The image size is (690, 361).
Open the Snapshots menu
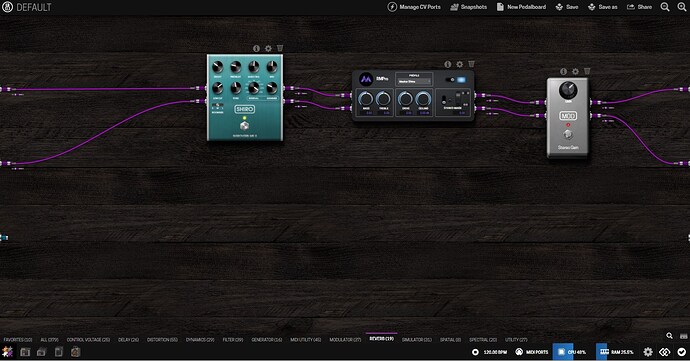tap(469, 7)
